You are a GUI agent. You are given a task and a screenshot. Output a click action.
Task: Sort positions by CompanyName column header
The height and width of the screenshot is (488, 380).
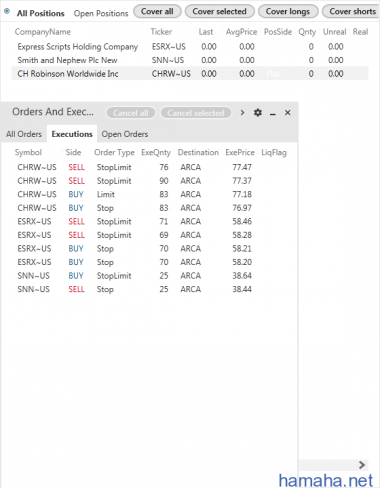pos(43,32)
